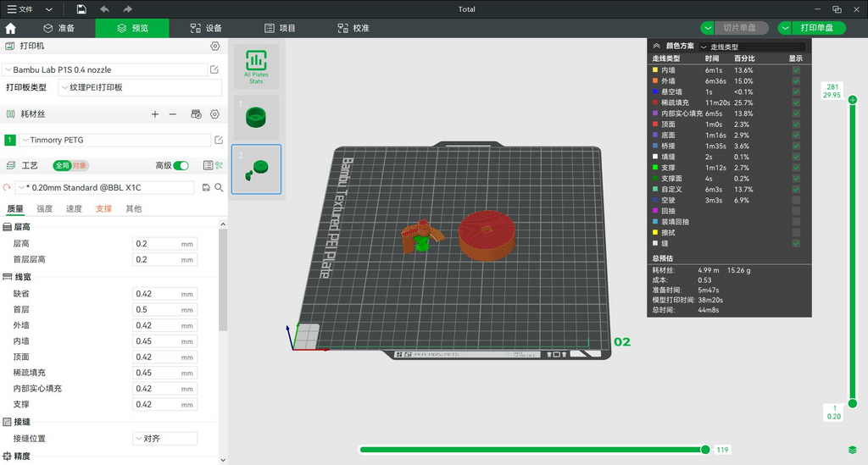Reset the modified process preset icon
Screen dimensions: 868x465
[x=7, y=187]
